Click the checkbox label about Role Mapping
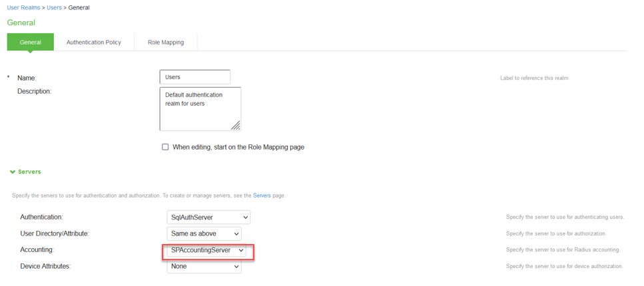Screen dimensions: 644x286 238,147
